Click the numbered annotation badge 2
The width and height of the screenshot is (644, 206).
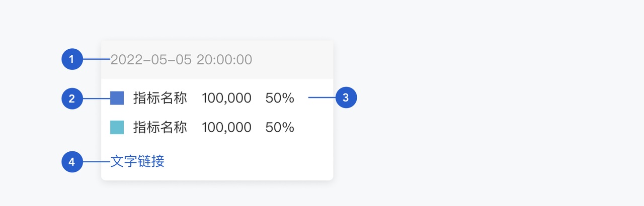click(x=72, y=98)
